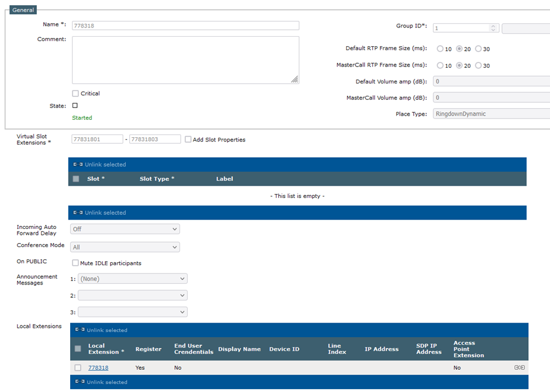The width and height of the screenshot is (550, 392).
Task: Click the unlink icon below the 778318 row
Action: (80, 381)
